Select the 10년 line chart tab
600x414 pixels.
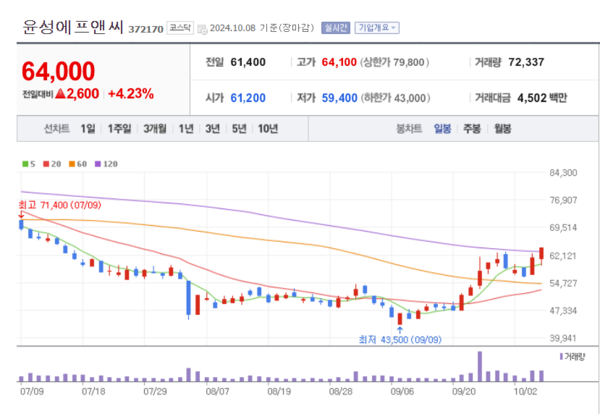(268, 129)
